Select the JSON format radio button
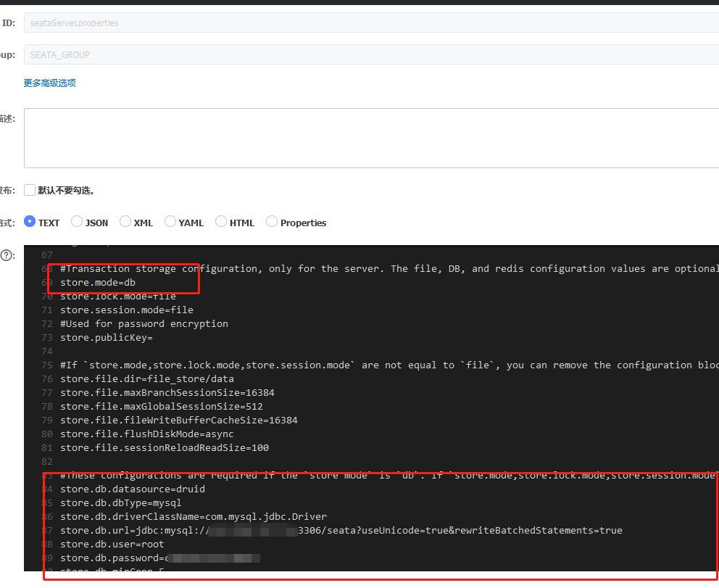This screenshot has height=588, width=719. [77, 222]
